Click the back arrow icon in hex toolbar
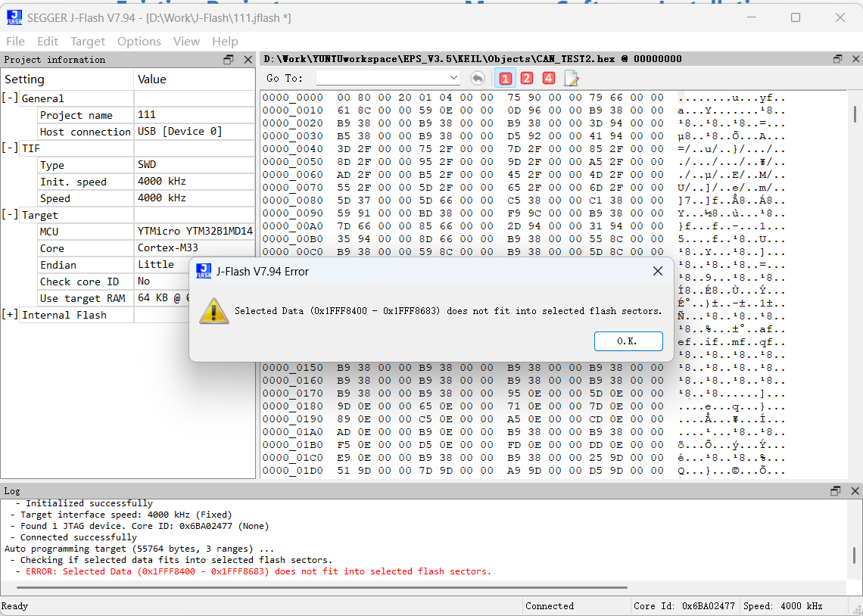863x616 pixels. [477, 78]
